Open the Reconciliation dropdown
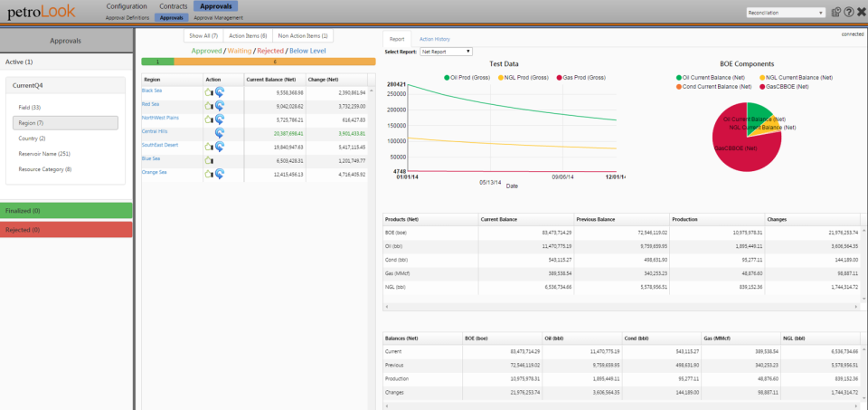The width and height of the screenshot is (868, 410). (785, 13)
